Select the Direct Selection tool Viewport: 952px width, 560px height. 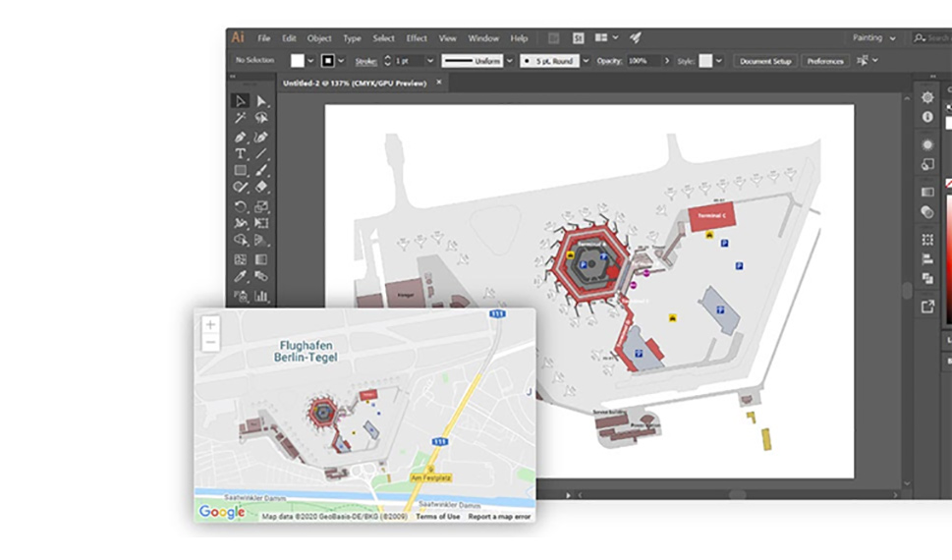[261, 101]
